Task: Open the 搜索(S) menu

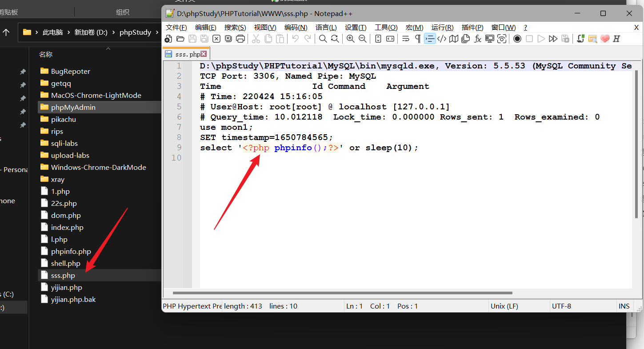Action: point(235,28)
